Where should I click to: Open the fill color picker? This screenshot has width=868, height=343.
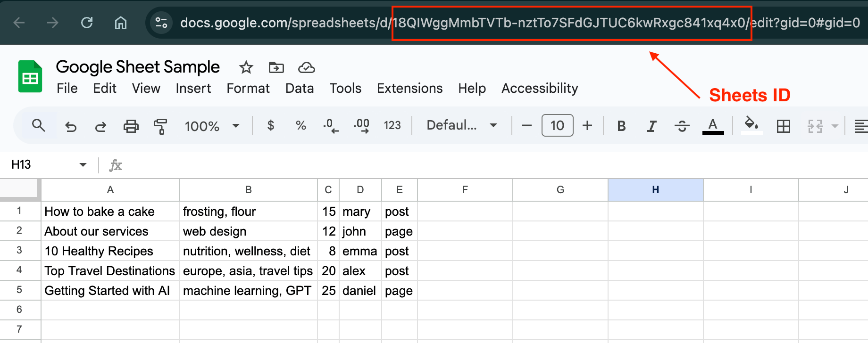(x=751, y=126)
